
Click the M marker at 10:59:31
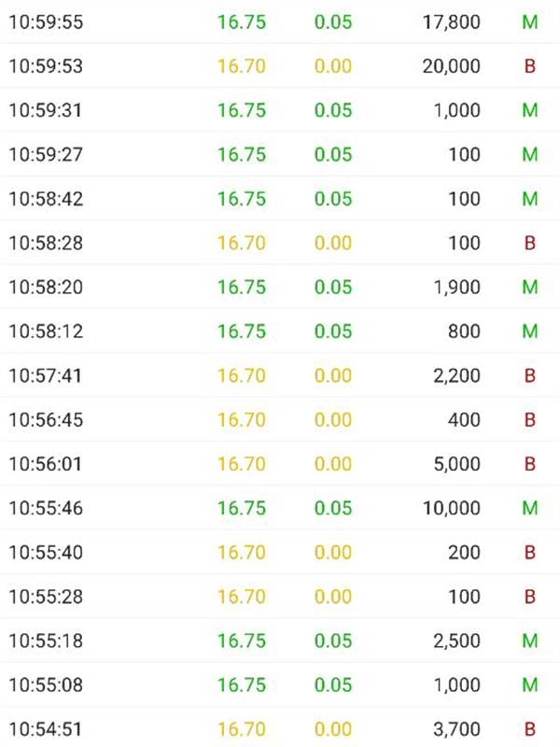(529, 110)
